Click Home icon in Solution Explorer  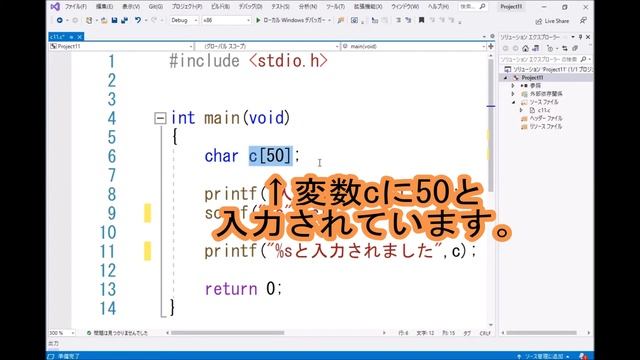[525, 49]
